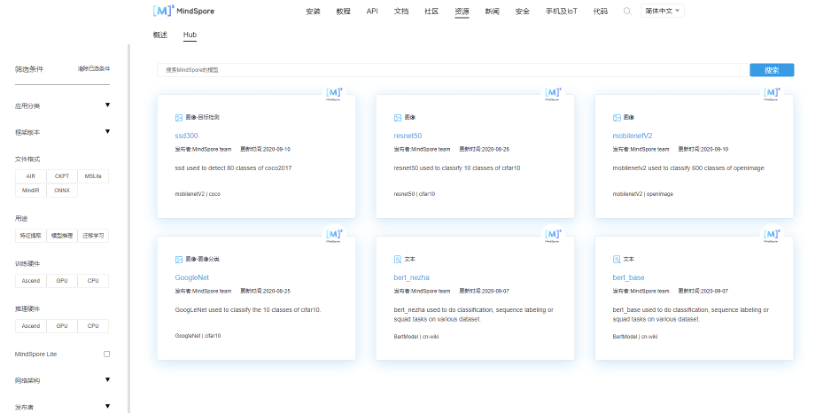Tick the MindSpore Lite checkbox
The width and height of the screenshot is (832, 414).
click(x=107, y=354)
